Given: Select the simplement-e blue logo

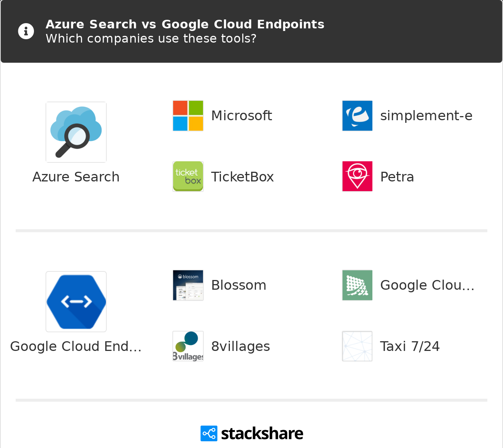Looking at the screenshot, I should 357,116.
